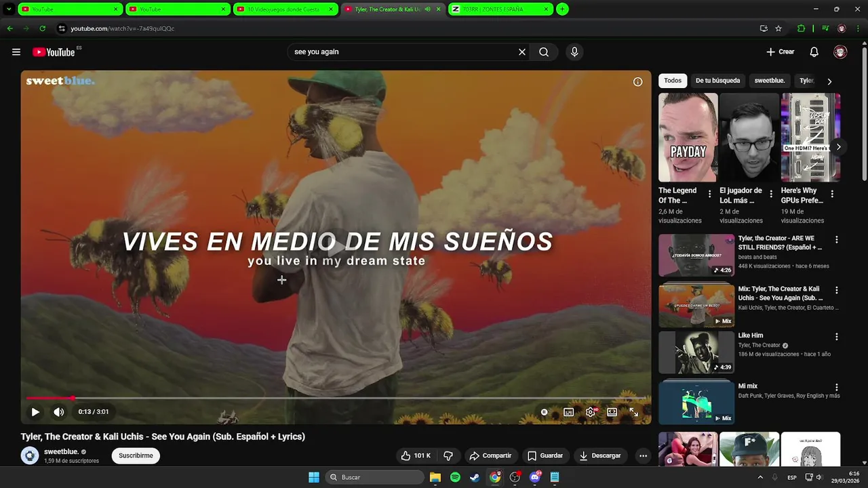Create content with the Crear button
This screenshot has height=488, width=868.
pyautogui.click(x=780, y=52)
